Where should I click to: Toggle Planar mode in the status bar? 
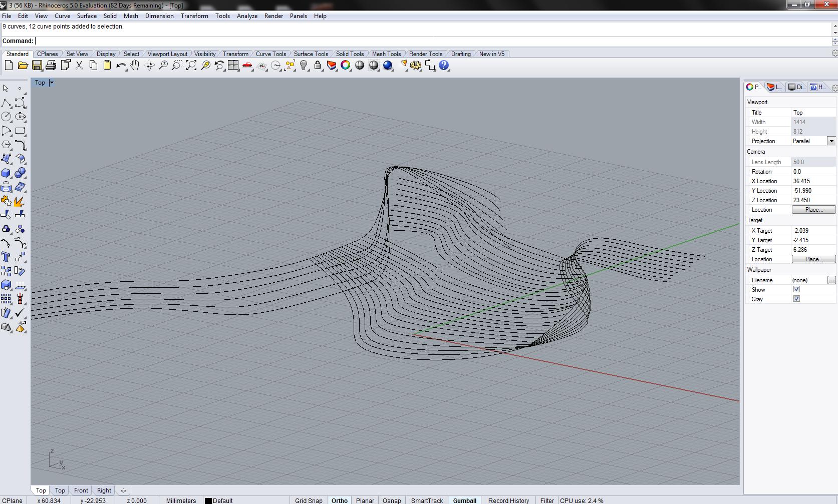click(x=365, y=500)
